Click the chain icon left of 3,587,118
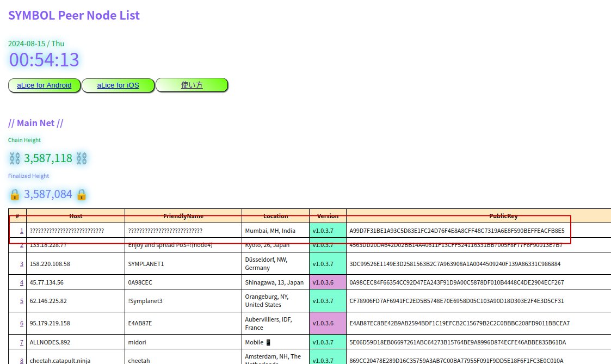This screenshot has width=611, height=364. click(14, 158)
